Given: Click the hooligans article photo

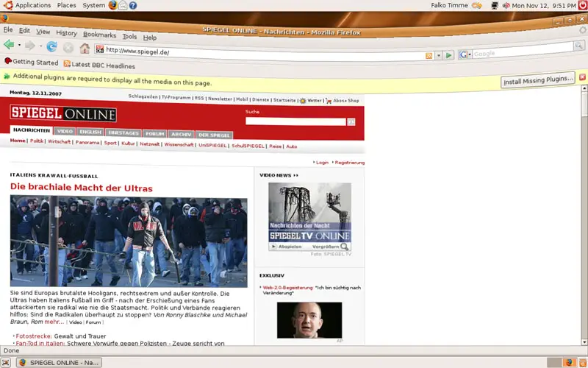Looking at the screenshot, I should [x=129, y=241].
